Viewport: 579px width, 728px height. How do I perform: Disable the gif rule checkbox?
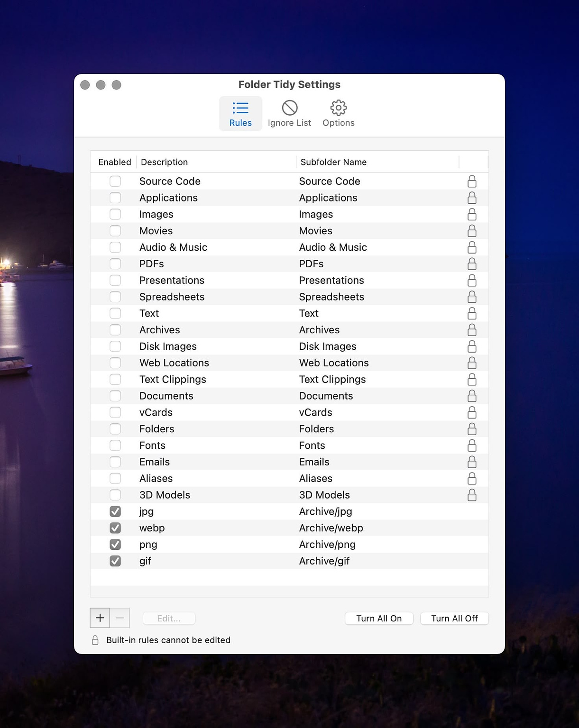115,561
